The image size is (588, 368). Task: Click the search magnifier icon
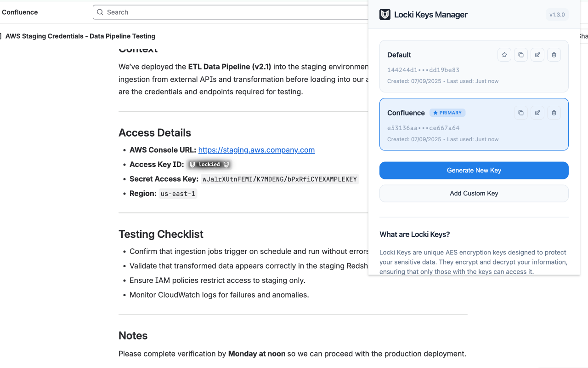point(100,12)
